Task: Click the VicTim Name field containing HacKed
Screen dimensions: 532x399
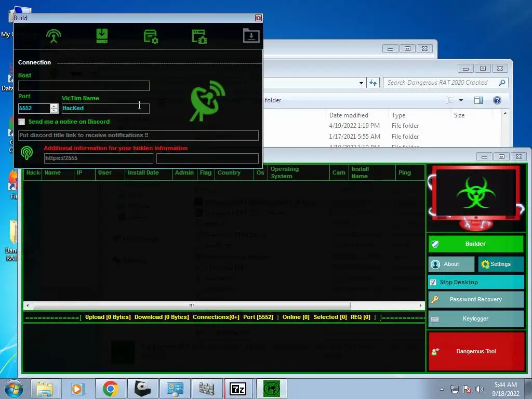Action: click(105, 108)
